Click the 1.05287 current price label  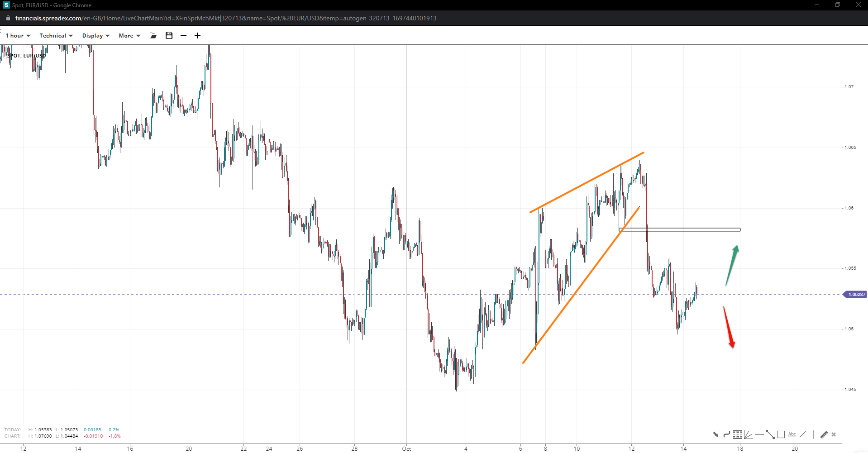point(855,295)
